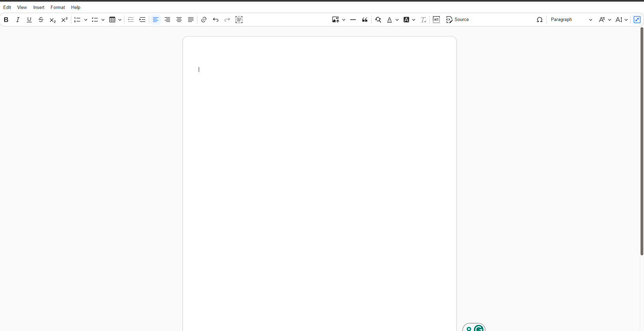Toggle the fullscreen mode icon
644x331 pixels.
(637, 20)
